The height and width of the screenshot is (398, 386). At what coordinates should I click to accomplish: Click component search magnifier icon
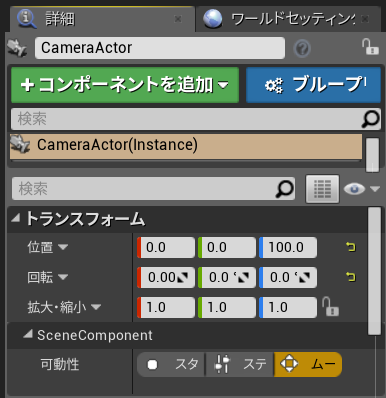370,119
